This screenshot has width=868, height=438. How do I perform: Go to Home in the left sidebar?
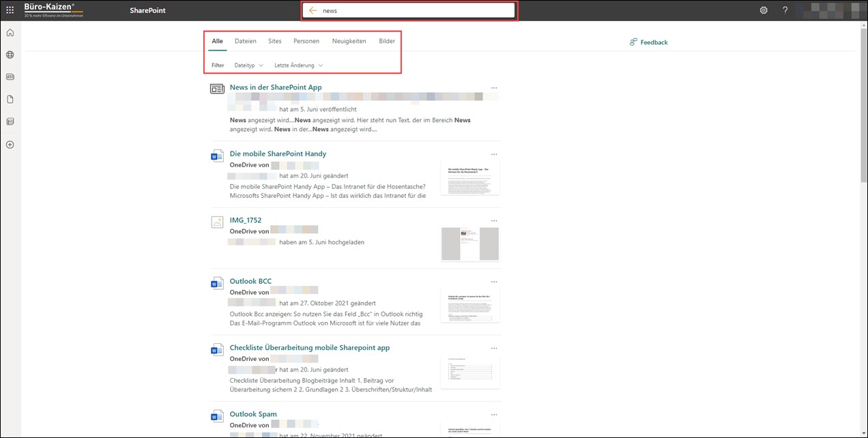[10, 33]
